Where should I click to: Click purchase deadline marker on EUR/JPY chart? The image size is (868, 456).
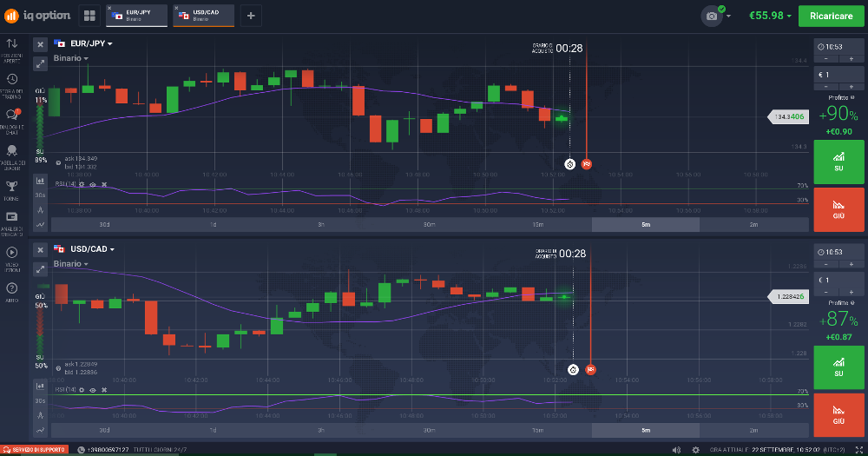point(569,164)
